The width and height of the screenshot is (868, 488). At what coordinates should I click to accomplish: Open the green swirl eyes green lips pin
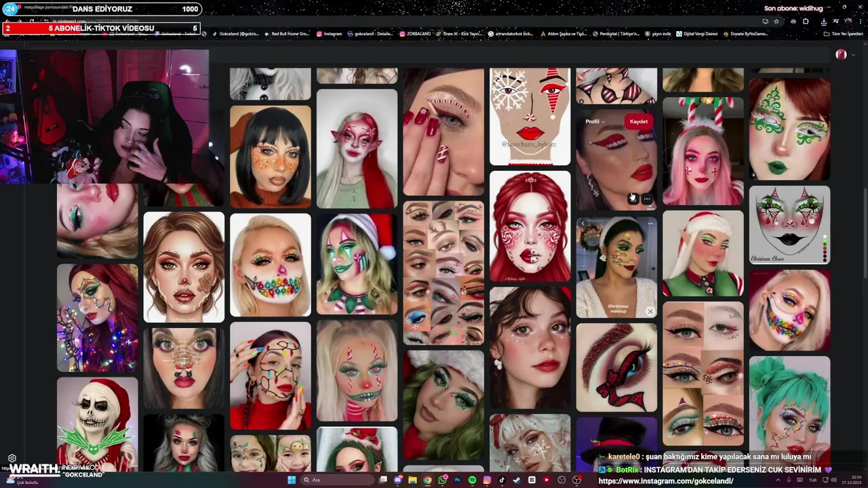point(789,129)
